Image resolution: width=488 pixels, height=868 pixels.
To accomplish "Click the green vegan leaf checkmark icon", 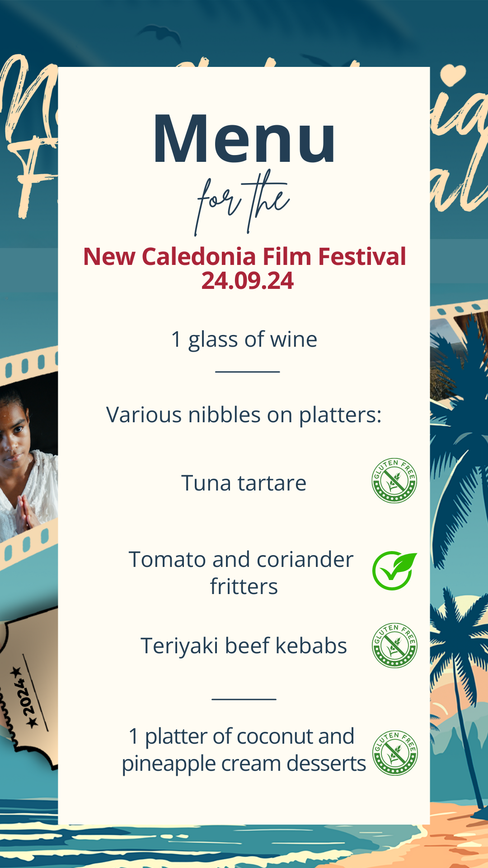I will (x=394, y=571).
